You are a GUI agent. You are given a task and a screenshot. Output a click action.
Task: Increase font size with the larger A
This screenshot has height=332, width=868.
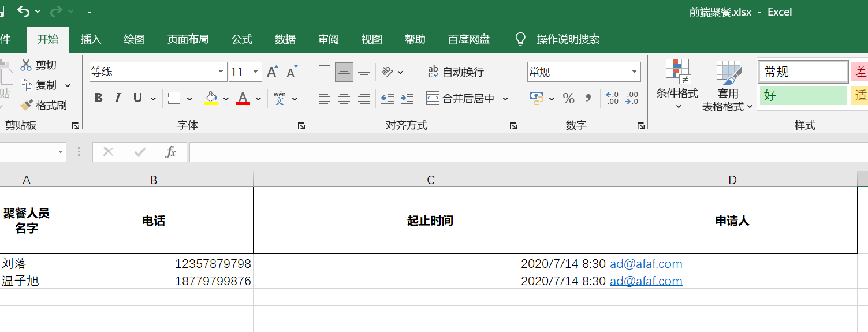(273, 72)
